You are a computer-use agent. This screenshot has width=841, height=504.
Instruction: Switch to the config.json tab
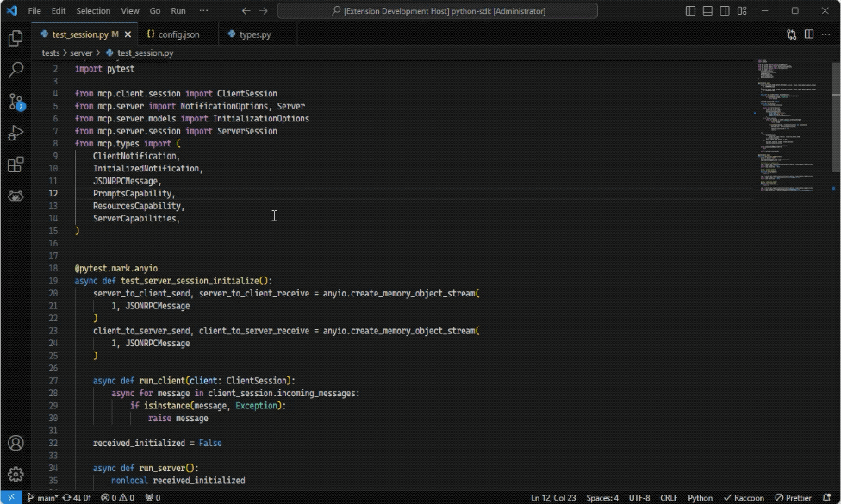pyautogui.click(x=178, y=34)
